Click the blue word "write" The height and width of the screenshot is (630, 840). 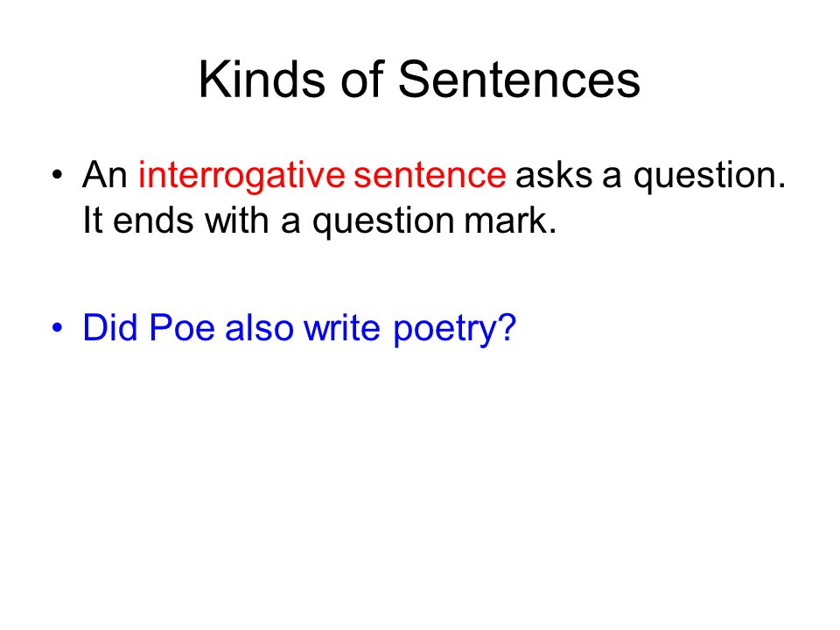(x=342, y=327)
